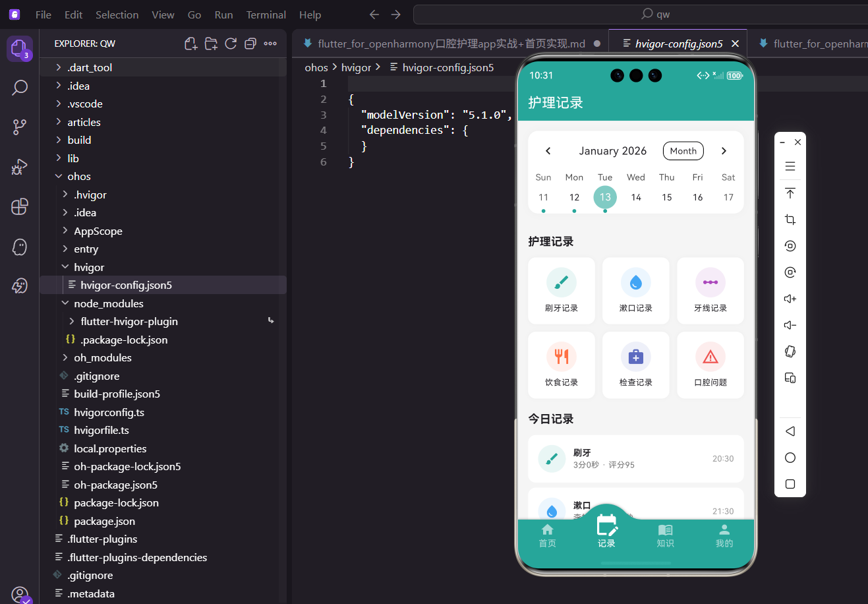Image resolution: width=868 pixels, height=604 pixels.
Task: Click the emulator volume up icon
Action: coord(790,299)
